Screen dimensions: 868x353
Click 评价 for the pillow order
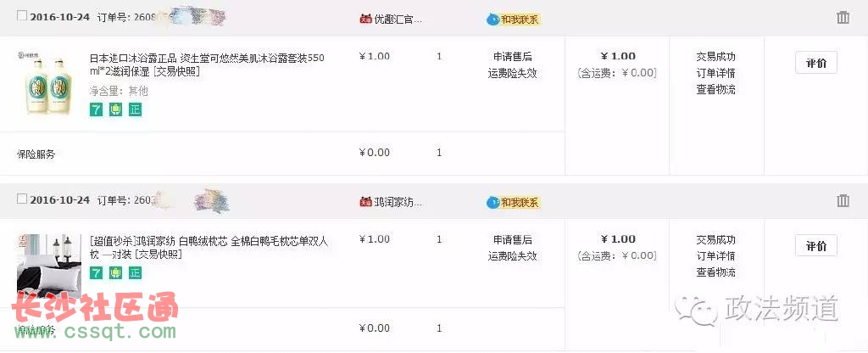pos(816,245)
